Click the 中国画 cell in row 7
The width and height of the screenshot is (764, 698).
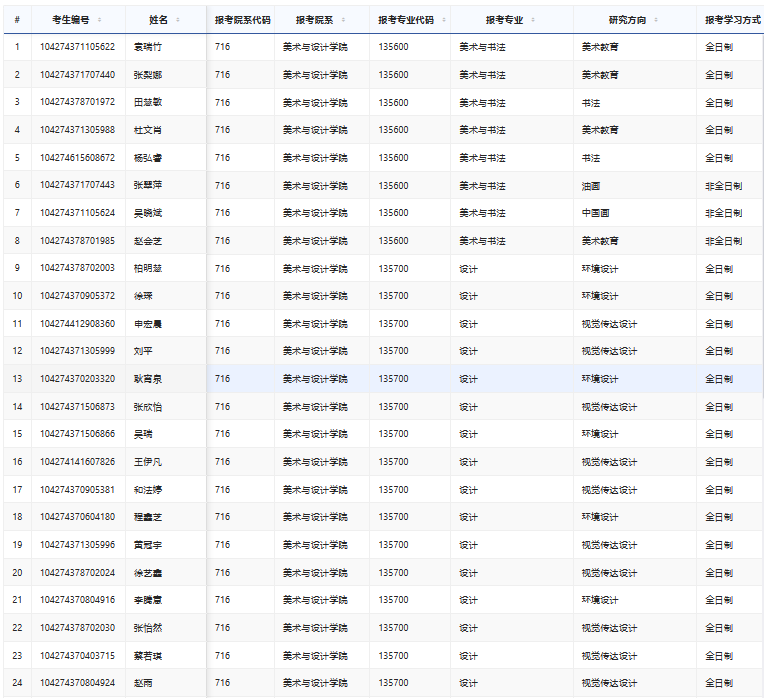(x=594, y=213)
